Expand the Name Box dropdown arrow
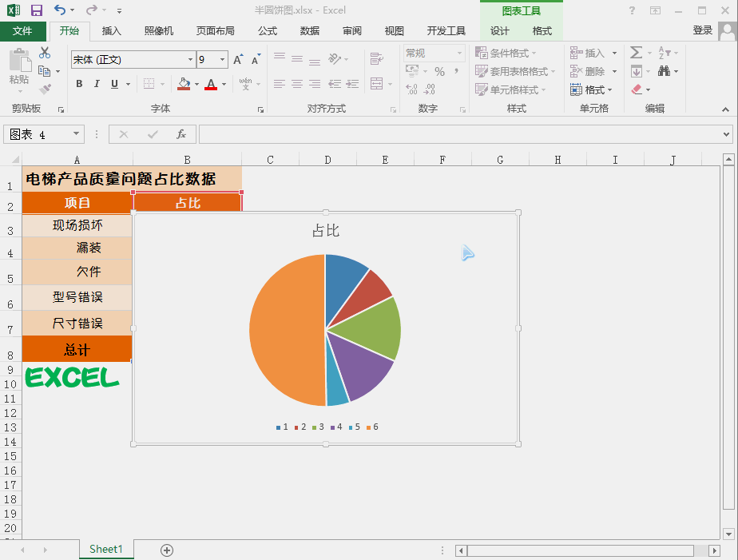The width and height of the screenshot is (738, 560). [x=76, y=134]
